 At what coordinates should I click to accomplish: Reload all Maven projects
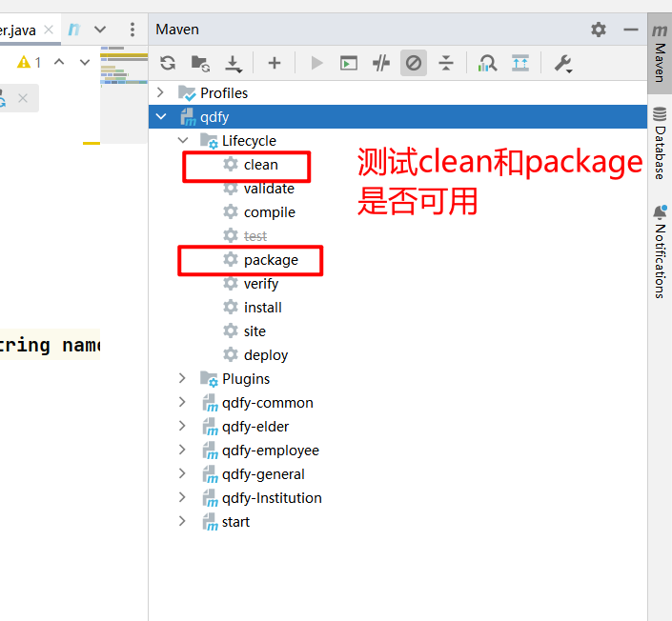click(x=168, y=63)
